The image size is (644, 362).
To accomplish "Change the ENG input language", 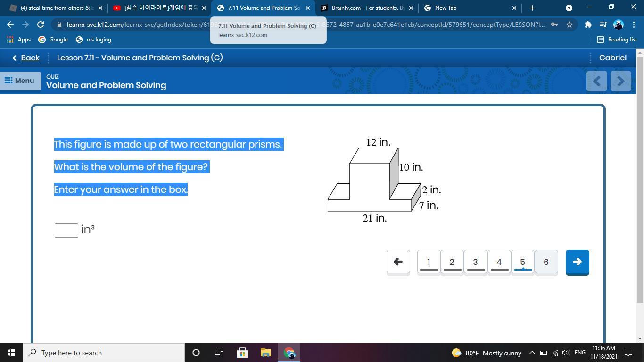I will click(x=580, y=353).
